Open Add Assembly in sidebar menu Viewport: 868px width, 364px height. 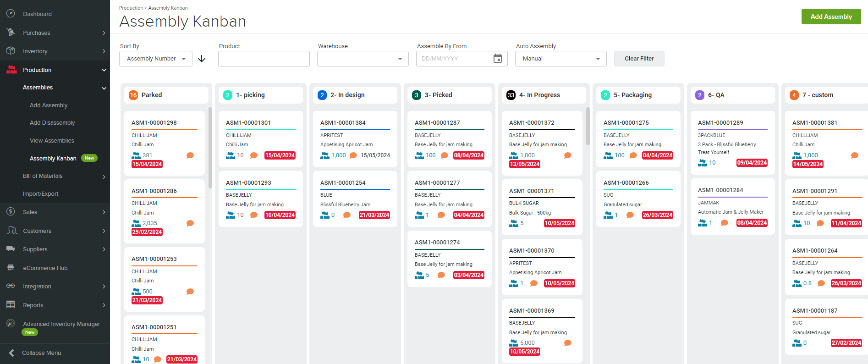(x=49, y=105)
